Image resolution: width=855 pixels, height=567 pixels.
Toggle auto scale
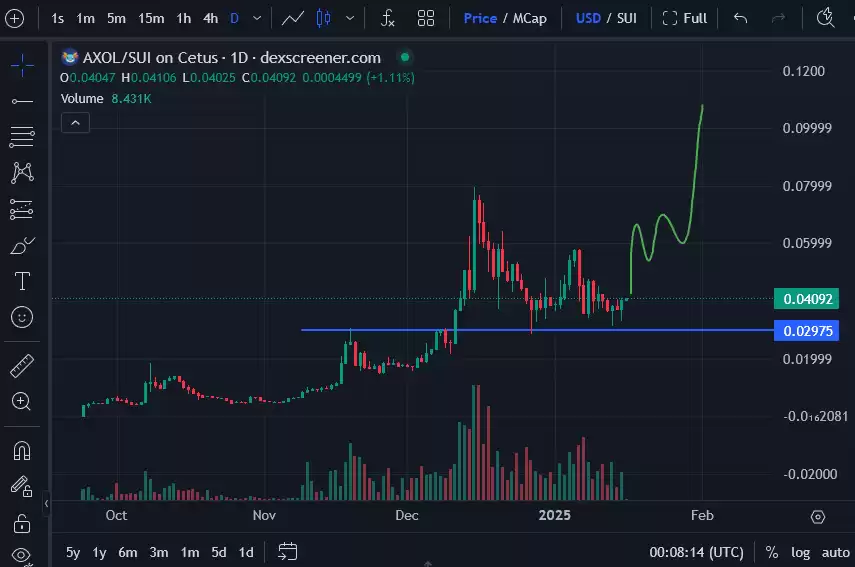point(835,552)
